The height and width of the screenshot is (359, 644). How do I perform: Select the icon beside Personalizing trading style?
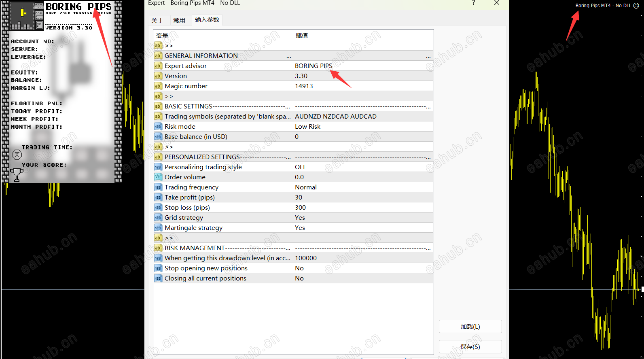click(x=158, y=167)
